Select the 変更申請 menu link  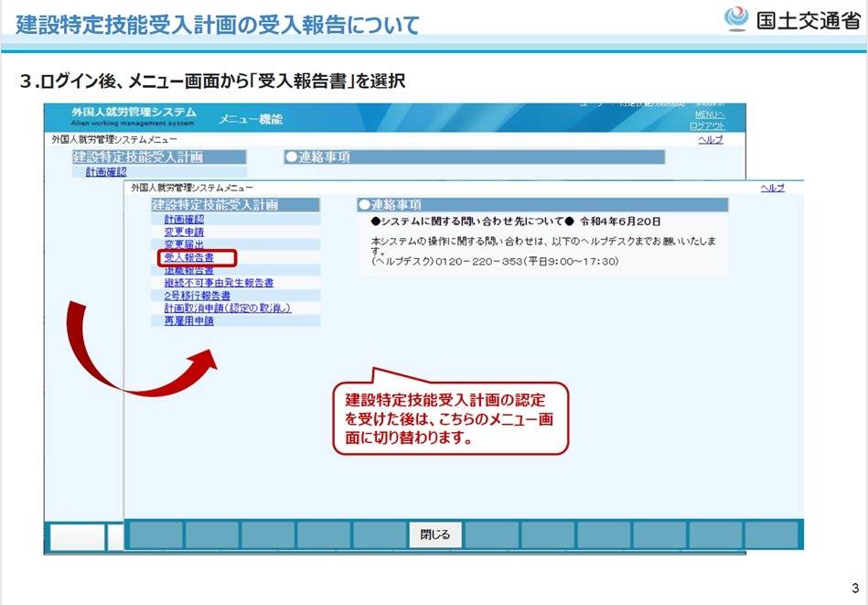(184, 232)
